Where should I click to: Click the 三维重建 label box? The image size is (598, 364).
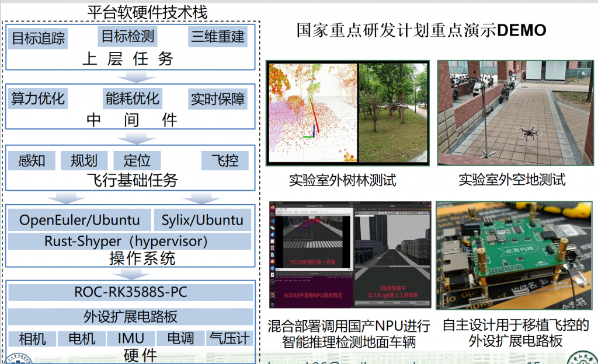coord(218,37)
